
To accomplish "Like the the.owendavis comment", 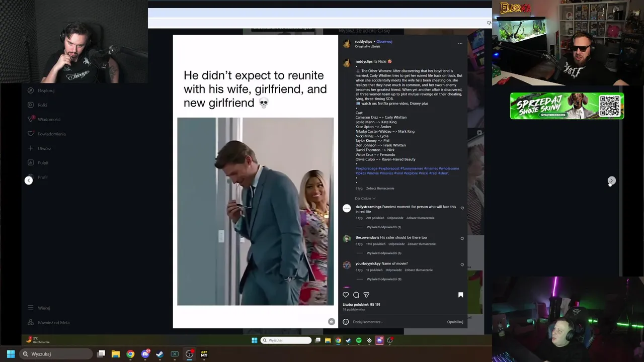I will point(462,239).
